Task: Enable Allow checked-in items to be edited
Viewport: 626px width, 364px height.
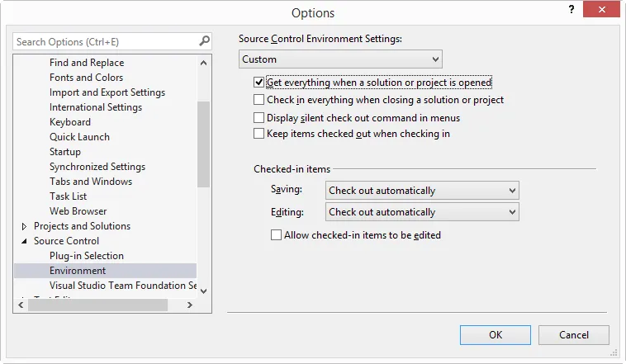Action: pos(276,235)
